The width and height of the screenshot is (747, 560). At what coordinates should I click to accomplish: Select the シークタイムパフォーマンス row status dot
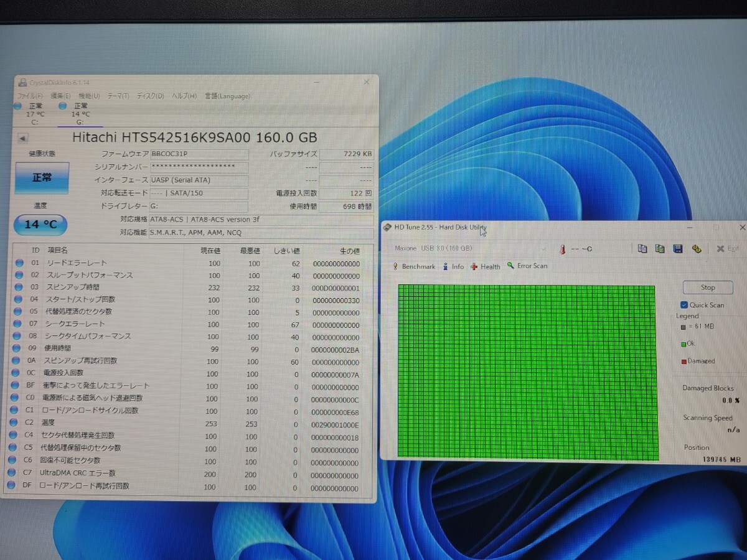coord(18,337)
